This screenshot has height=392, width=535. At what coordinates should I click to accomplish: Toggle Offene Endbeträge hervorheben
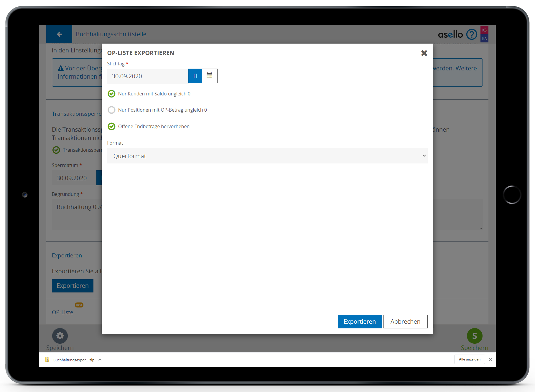coord(111,126)
